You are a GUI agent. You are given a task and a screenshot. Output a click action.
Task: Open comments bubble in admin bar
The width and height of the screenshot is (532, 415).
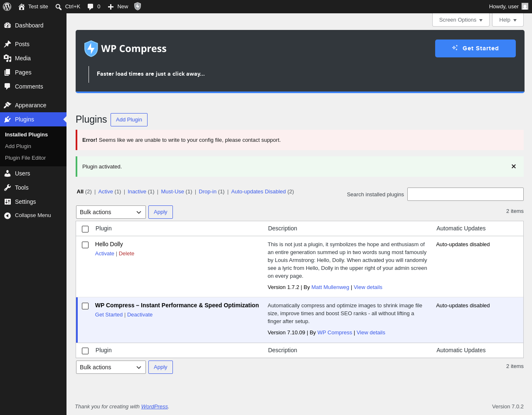(x=90, y=7)
